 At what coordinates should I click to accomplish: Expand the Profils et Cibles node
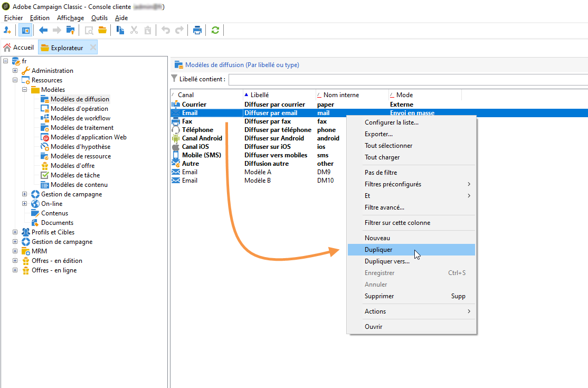(x=15, y=232)
